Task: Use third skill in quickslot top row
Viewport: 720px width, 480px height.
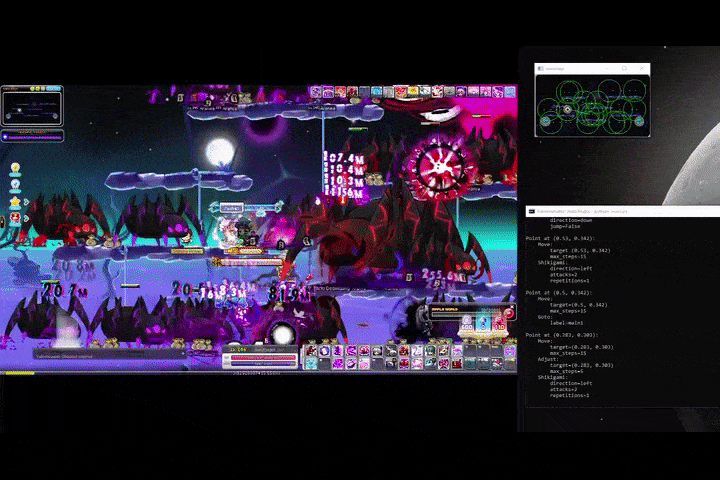Action: pyautogui.click(x=338, y=351)
